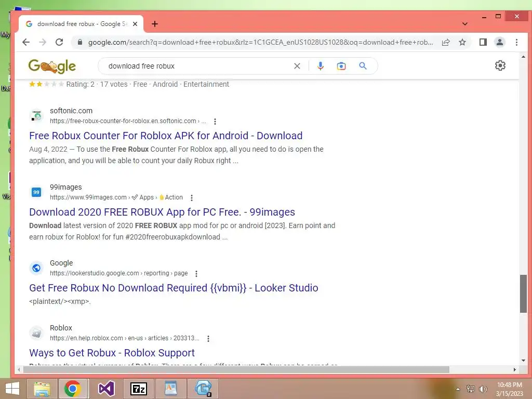Click the free-robux-counter softonic URL
The height and width of the screenshot is (399, 532).
[x=128, y=121]
